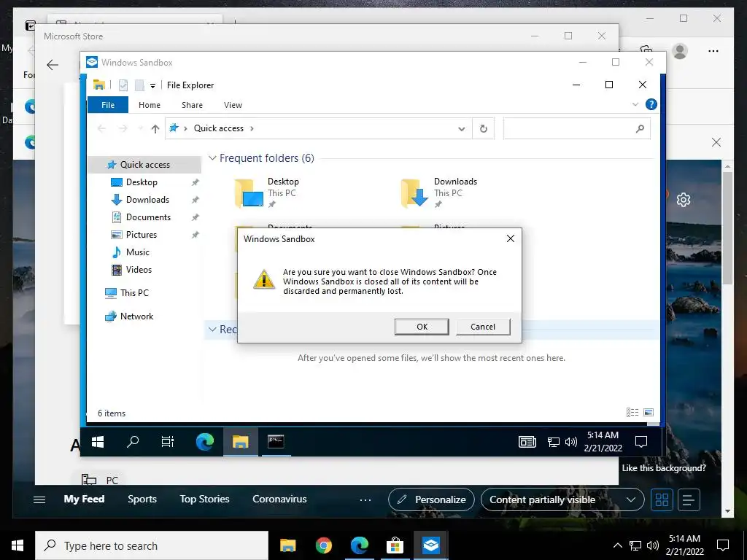
Task: Click File Explorer on Sandbox taskbar
Action: [241, 442]
